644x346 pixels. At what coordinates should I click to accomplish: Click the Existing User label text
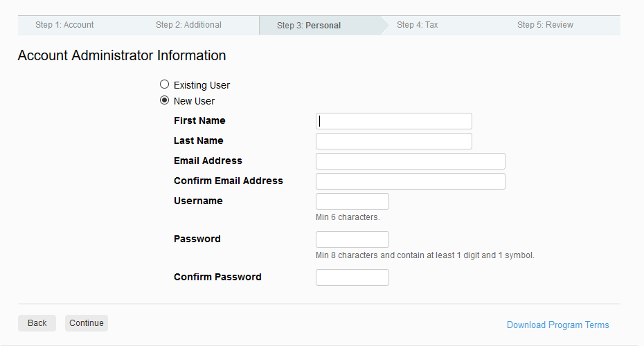(202, 85)
